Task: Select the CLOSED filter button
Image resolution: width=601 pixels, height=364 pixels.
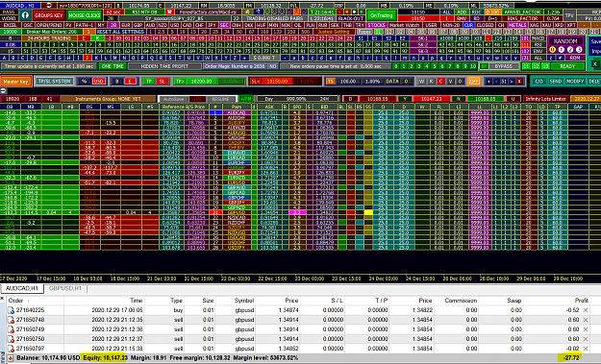Action: (x=485, y=25)
